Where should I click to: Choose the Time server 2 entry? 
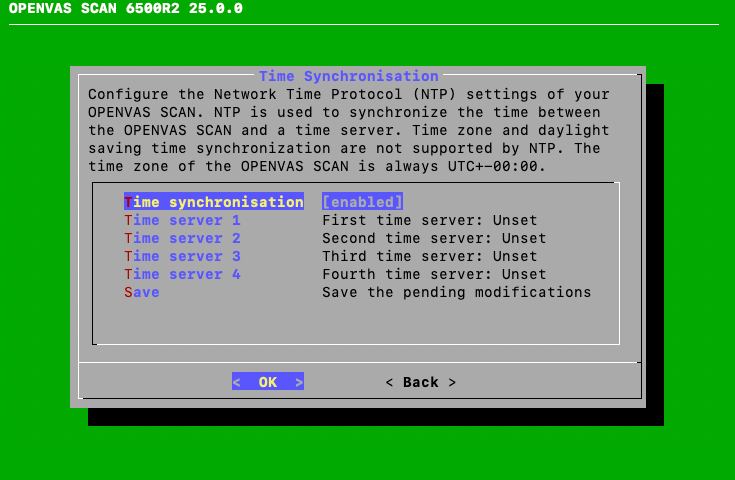pyautogui.click(x=182, y=238)
